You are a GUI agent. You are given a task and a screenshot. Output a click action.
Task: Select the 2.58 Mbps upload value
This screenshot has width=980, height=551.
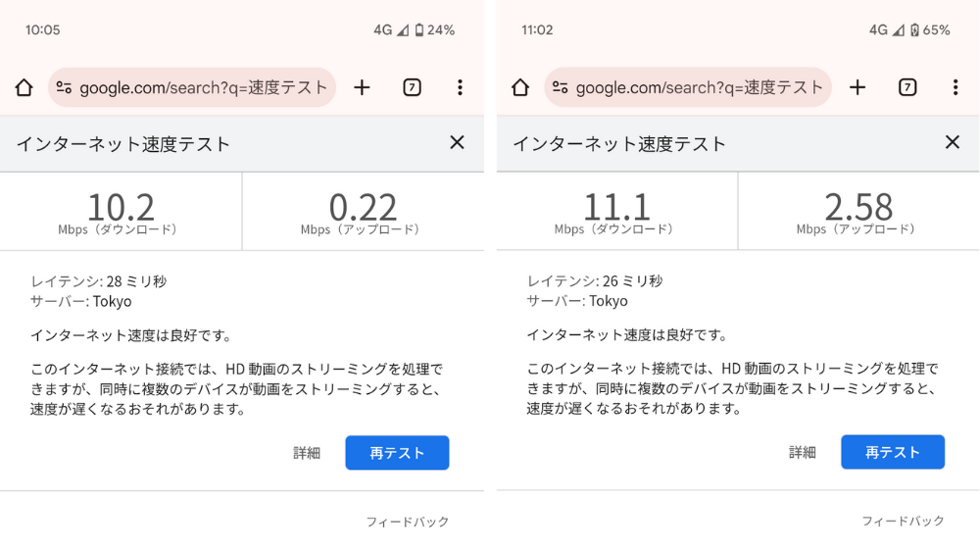pos(858,207)
